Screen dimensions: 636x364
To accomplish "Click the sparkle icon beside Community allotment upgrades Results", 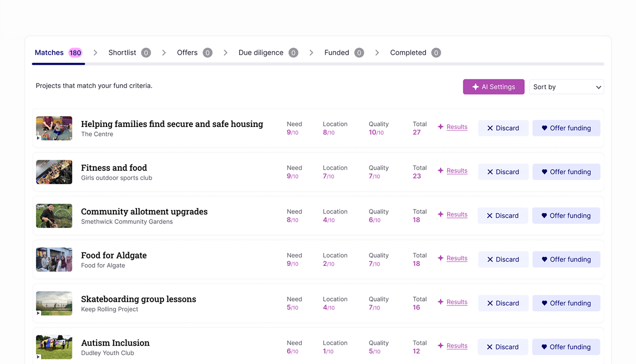I will 440,214.
